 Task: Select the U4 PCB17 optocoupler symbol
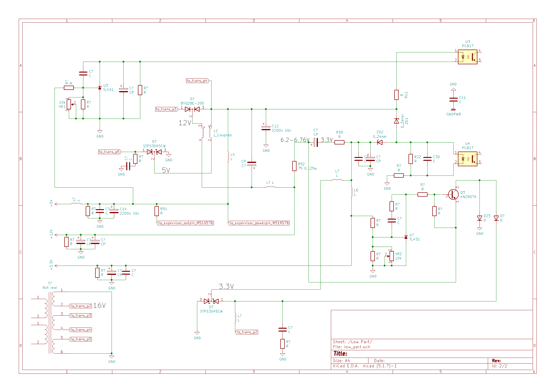coord(468,159)
